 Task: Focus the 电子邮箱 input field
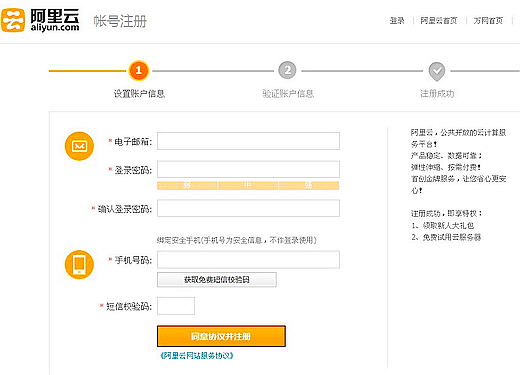tap(248, 141)
